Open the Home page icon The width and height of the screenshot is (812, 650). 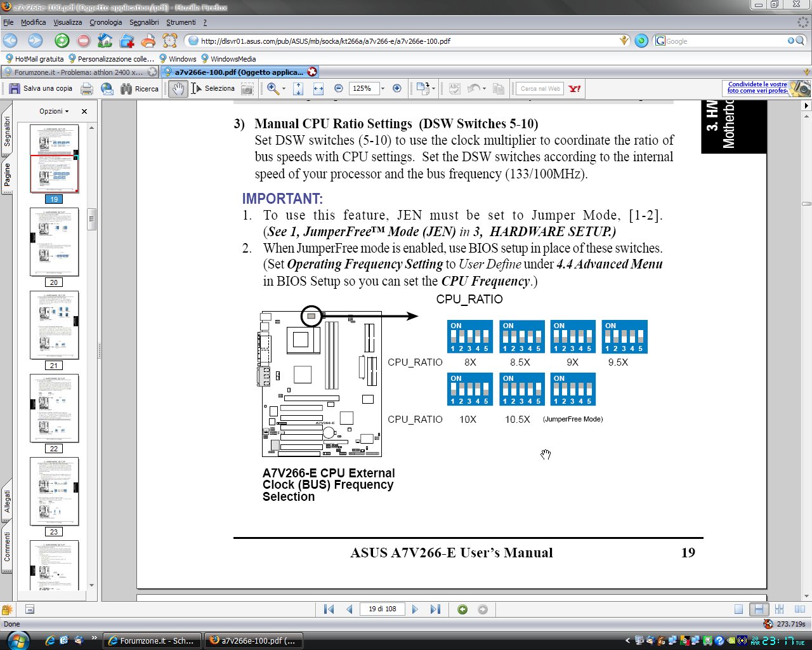click(105, 41)
